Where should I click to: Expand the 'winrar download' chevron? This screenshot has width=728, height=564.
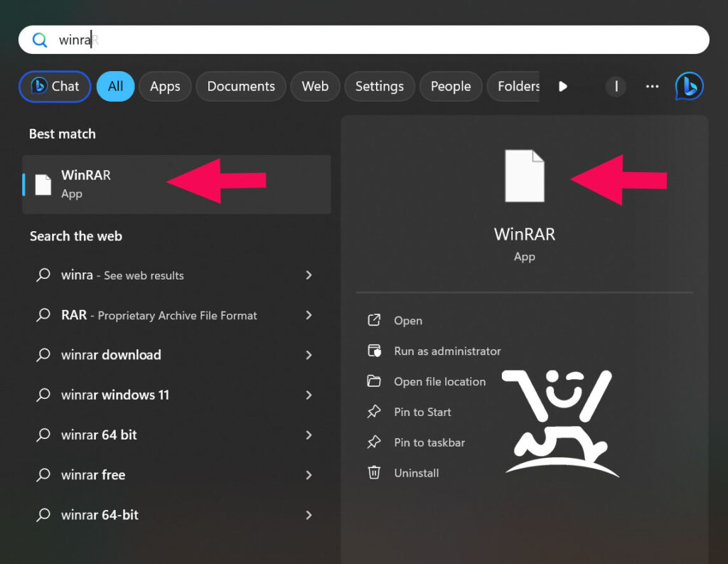309,355
